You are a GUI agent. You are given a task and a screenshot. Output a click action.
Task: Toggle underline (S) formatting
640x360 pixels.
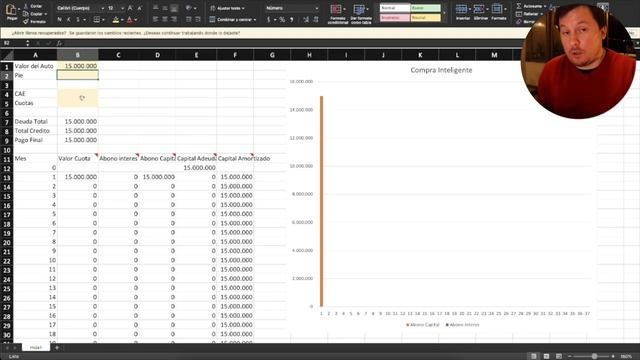pyautogui.click(x=78, y=20)
